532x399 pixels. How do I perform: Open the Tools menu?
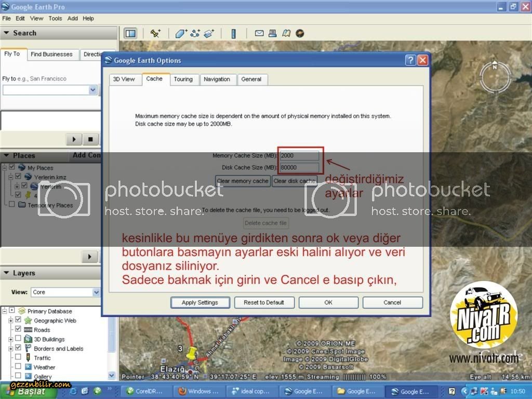coord(55,18)
